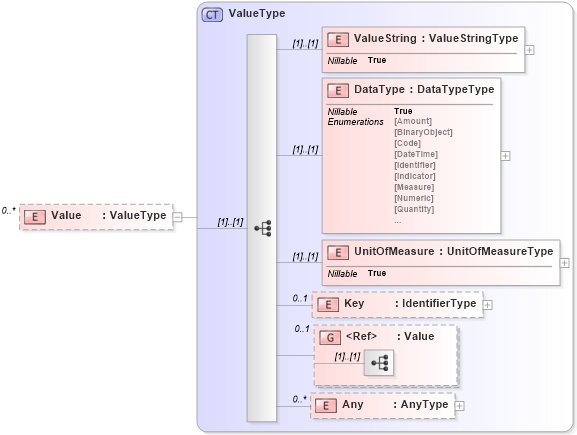The width and height of the screenshot is (577, 435).
Task: Select '<Ref> : Value' group label
Action: (390, 336)
